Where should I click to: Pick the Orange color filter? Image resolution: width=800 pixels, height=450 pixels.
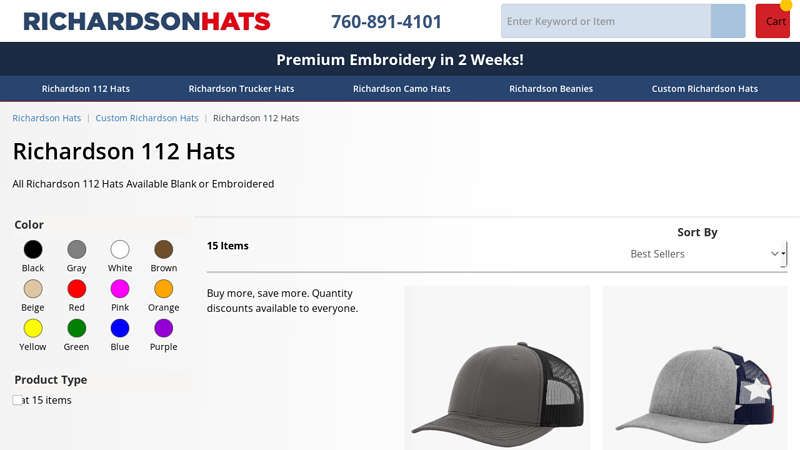[164, 289]
